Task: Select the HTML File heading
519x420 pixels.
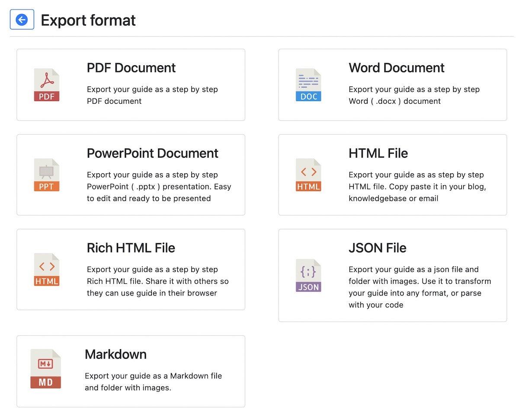Action: tap(378, 153)
